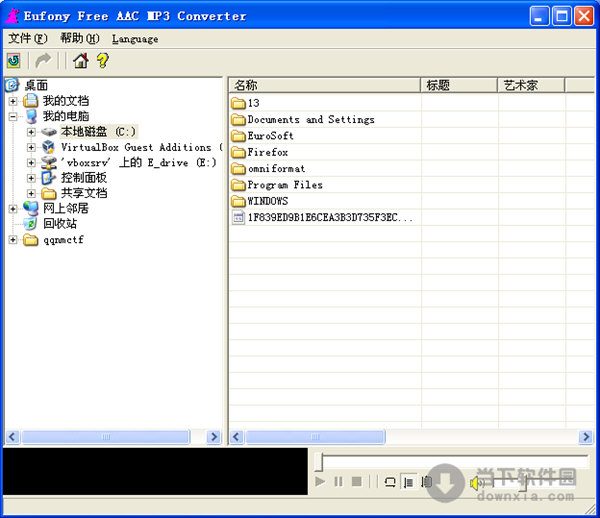This screenshot has height=518, width=600.
Task: Select the qqnmctf folder in the tree
Action: 63,240
